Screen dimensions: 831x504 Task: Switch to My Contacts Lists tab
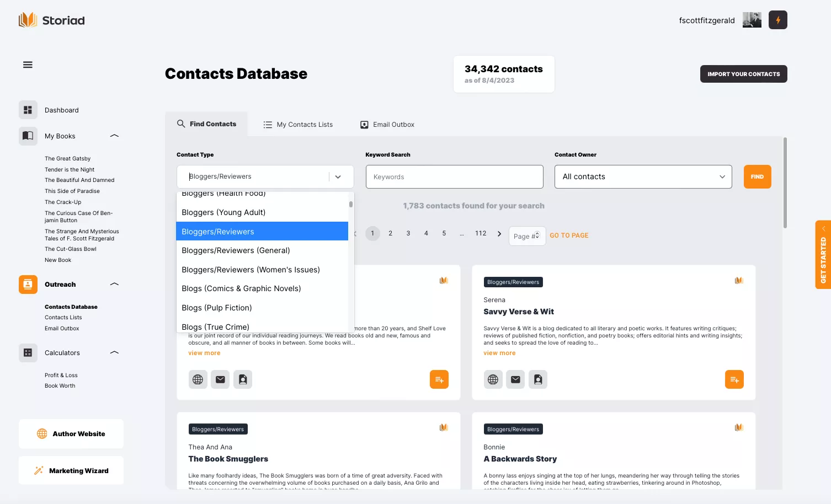pyautogui.click(x=298, y=125)
